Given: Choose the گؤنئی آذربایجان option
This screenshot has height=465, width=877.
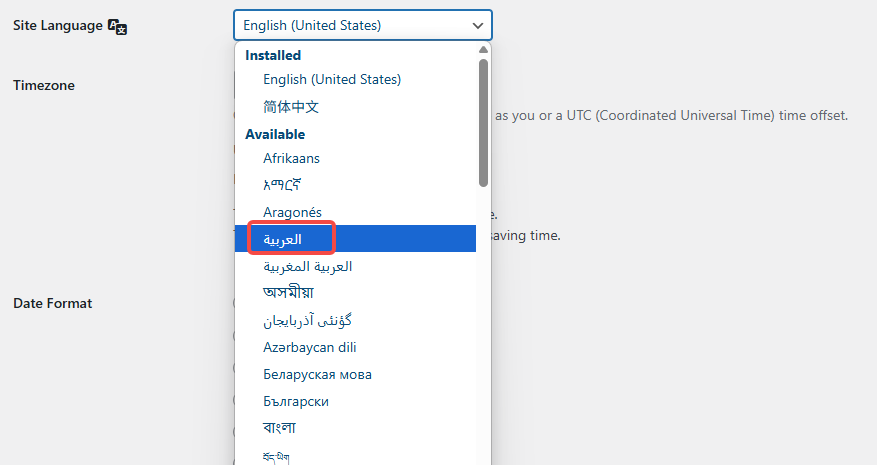Looking at the screenshot, I should (x=307, y=321).
